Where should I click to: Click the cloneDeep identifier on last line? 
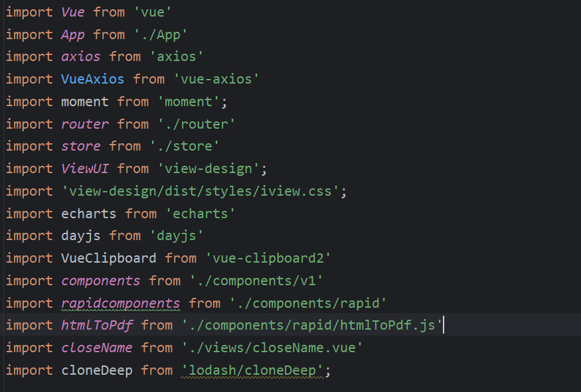pyautogui.click(x=97, y=371)
